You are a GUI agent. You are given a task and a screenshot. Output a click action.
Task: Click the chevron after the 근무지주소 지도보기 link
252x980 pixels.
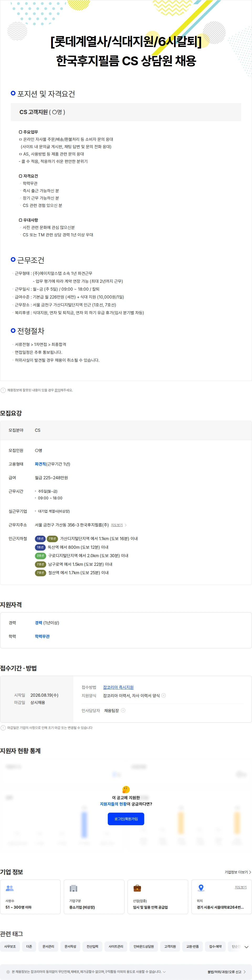click(126, 525)
